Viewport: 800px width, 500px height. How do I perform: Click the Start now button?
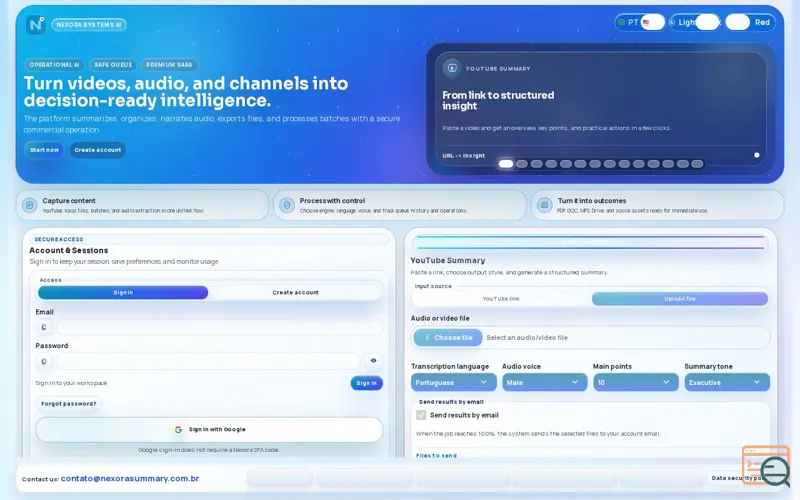click(x=44, y=150)
